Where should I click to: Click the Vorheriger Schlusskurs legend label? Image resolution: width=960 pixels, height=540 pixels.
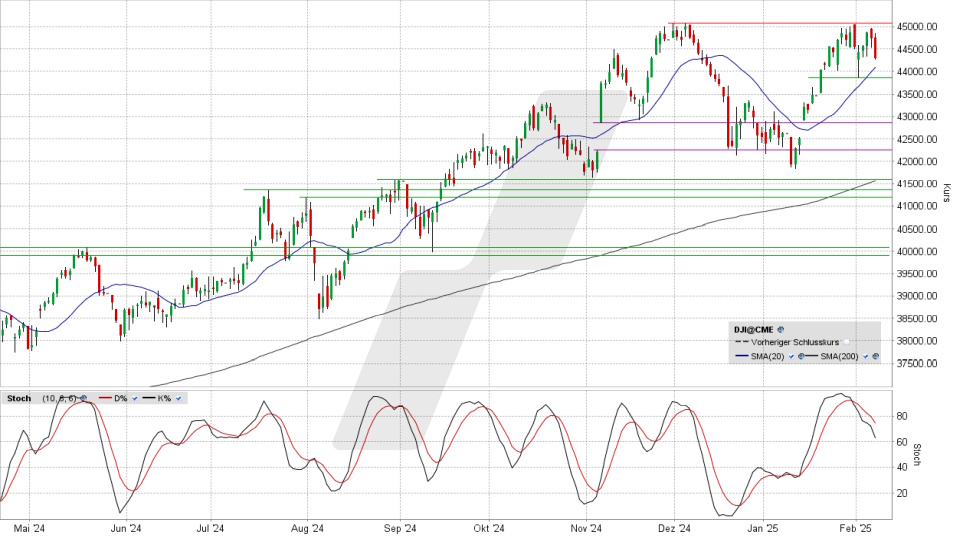[x=795, y=342]
